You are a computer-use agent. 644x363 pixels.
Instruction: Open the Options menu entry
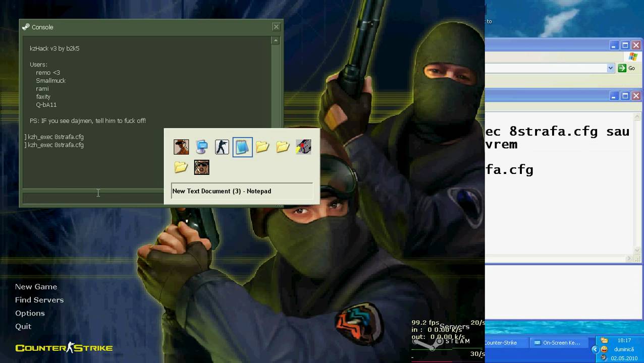click(30, 313)
